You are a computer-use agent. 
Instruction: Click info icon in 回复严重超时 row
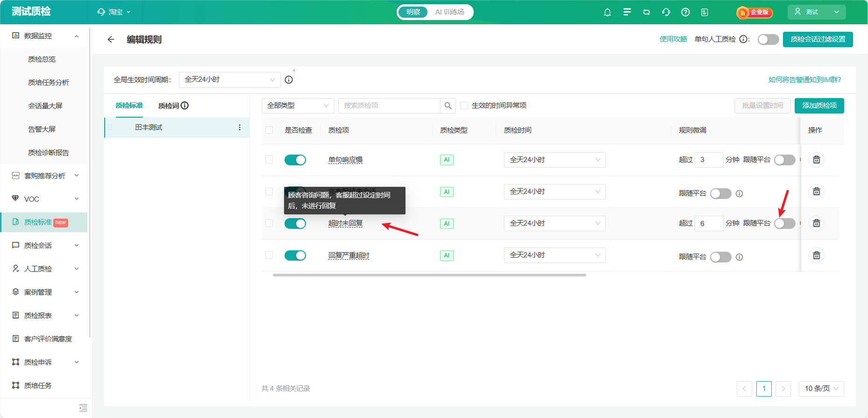point(739,257)
